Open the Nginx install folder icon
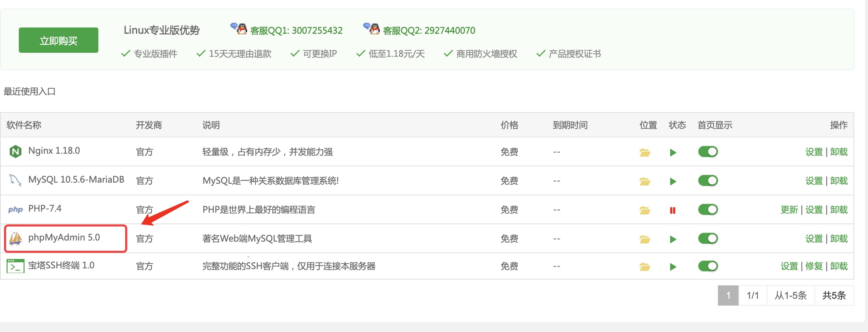 (x=645, y=153)
